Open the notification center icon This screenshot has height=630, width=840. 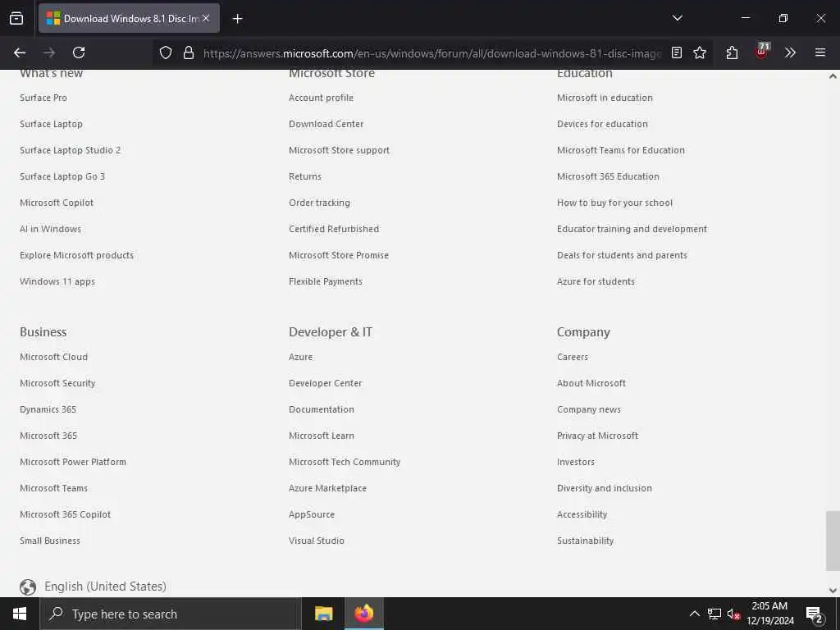815,614
